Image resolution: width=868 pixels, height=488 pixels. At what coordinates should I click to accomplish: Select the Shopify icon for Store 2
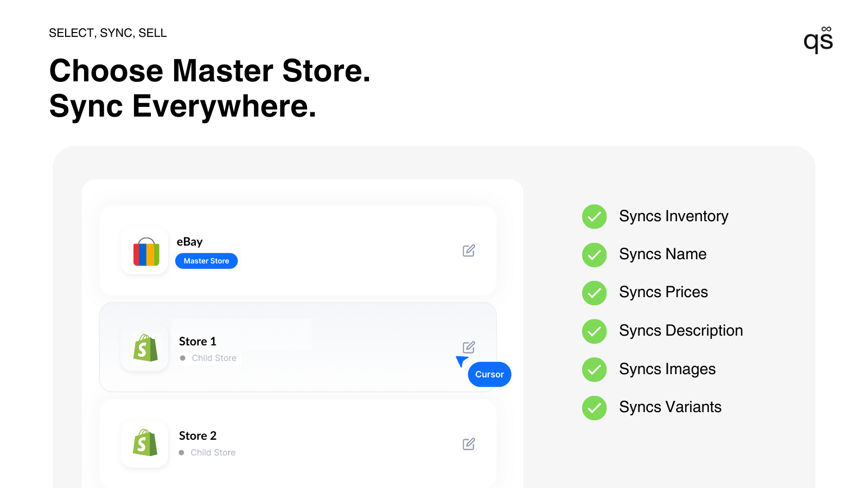point(144,444)
